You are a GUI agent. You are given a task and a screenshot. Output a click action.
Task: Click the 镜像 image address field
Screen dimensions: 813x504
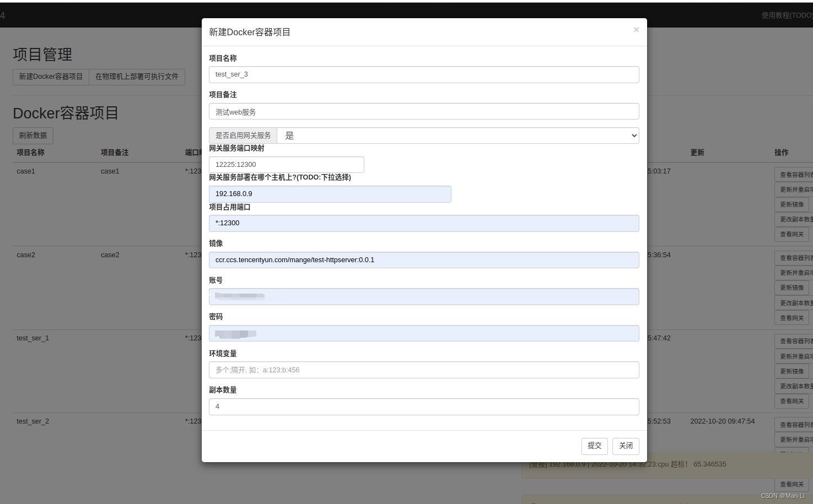(x=424, y=260)
